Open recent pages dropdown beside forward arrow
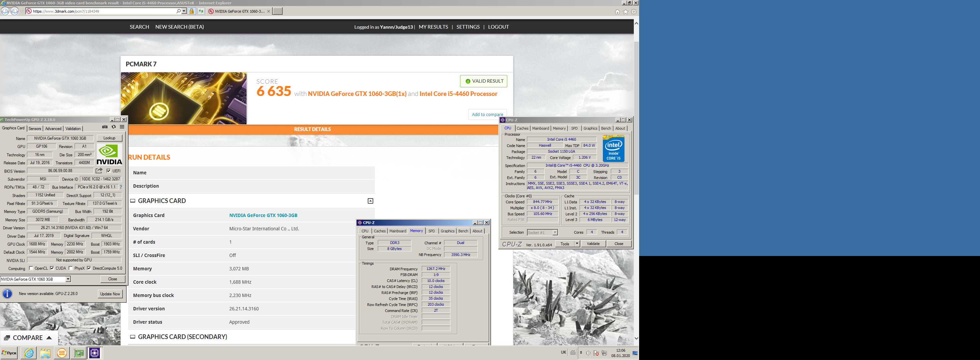Image resolution: width=980 pixels, height=360 pixels. coord(22,11)
